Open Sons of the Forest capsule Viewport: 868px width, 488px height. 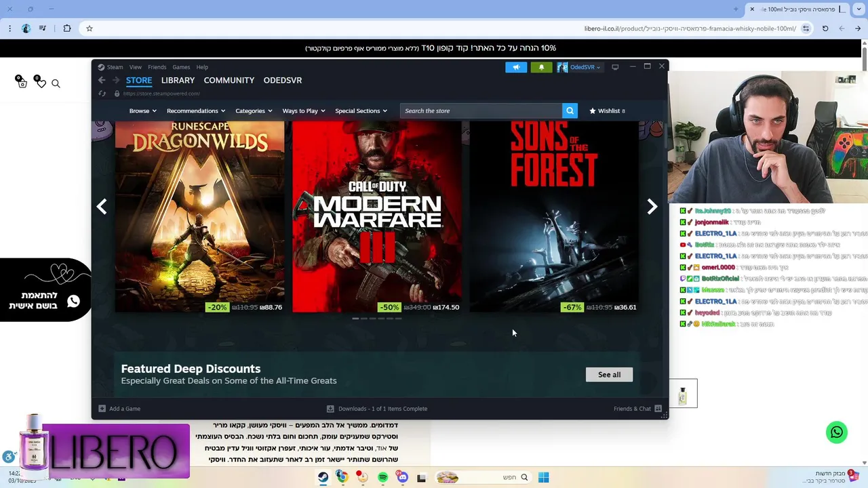click(x=554, y=217)
